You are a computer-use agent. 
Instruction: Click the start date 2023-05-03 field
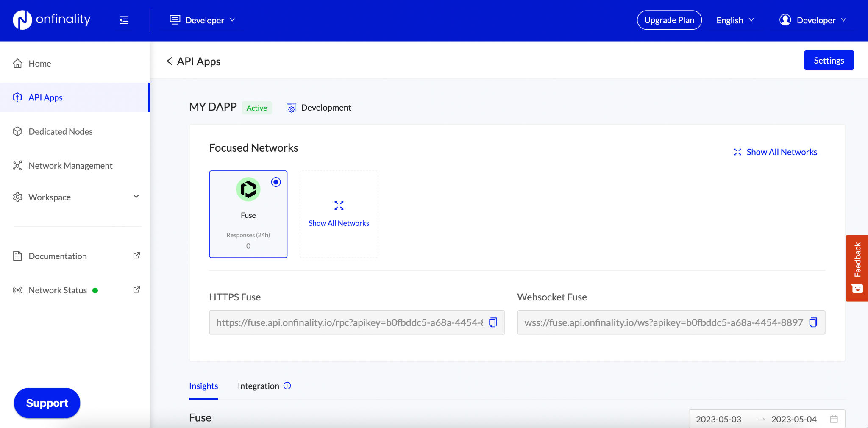(719, 419)
